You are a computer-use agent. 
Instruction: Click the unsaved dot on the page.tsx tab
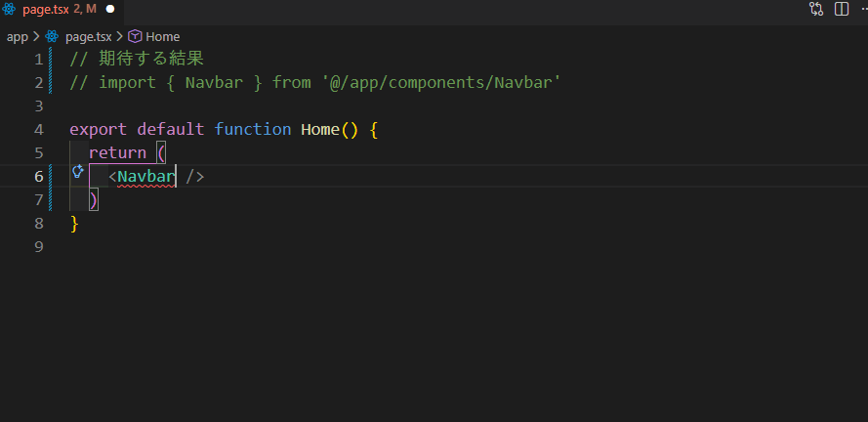(x=109, y=9)
